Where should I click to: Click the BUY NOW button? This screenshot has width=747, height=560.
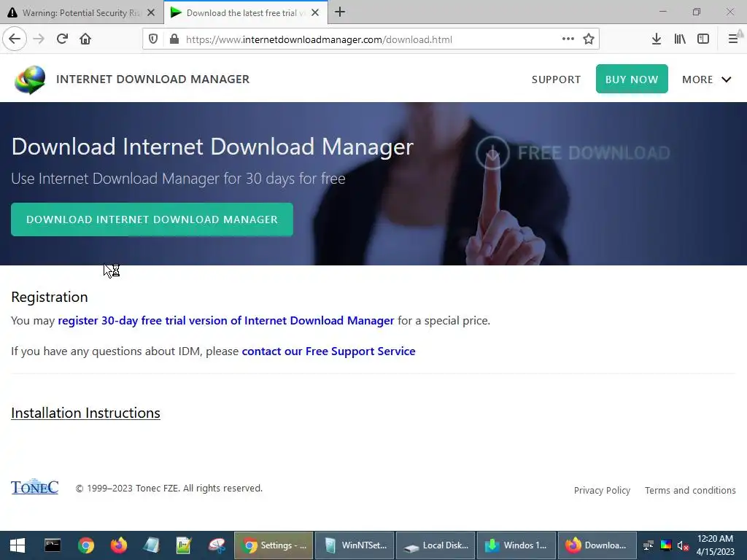coord(632,79)
